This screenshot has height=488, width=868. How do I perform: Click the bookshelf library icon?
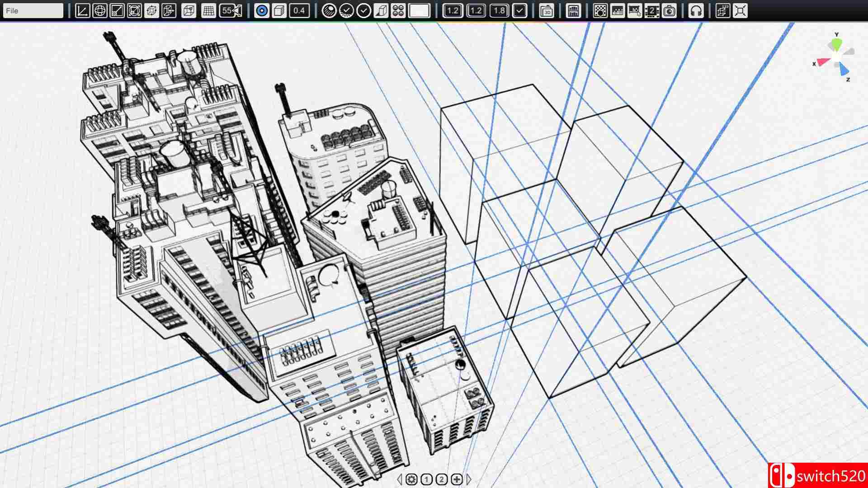pyautogui.click(x=573, y=10)
